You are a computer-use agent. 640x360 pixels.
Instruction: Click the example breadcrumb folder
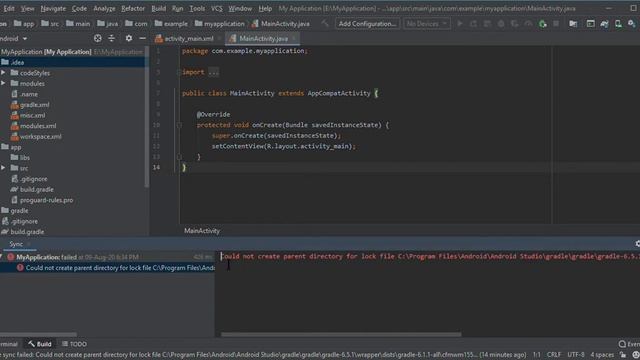[171, 24]
